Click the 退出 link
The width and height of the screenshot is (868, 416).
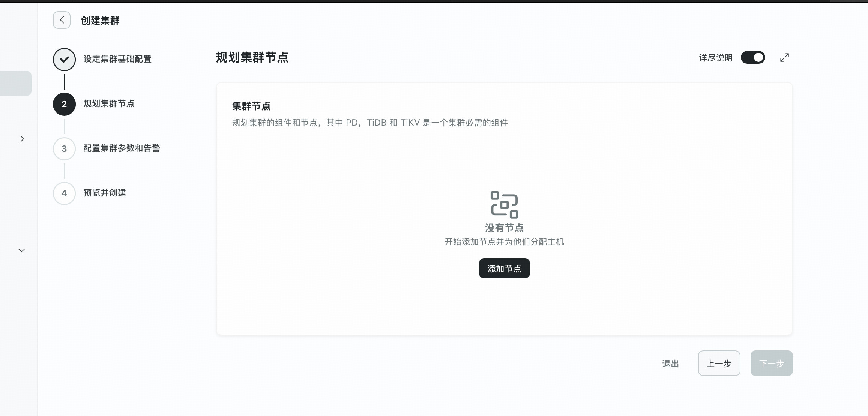pos(670,364)
